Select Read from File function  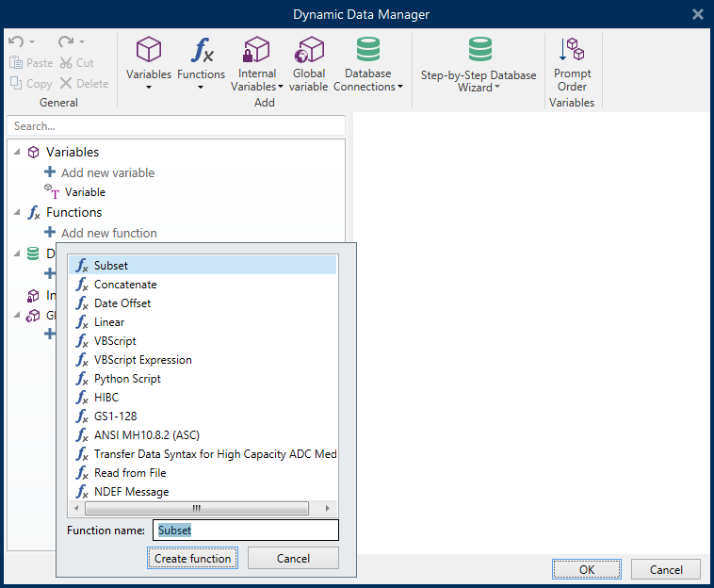130,473
